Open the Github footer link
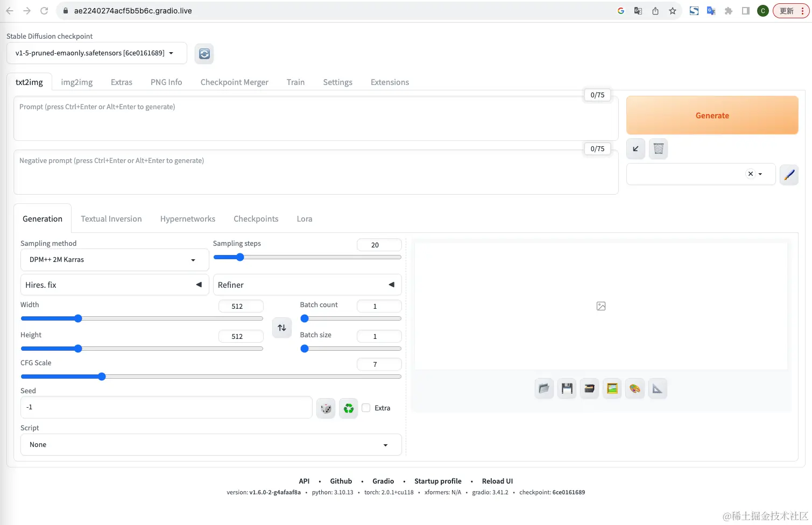 pos(341,481)
